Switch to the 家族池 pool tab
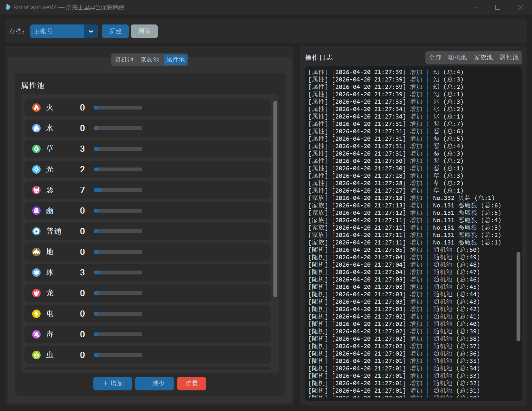The width and height of the screenshot is (532, 411). [x=150, y=60]
